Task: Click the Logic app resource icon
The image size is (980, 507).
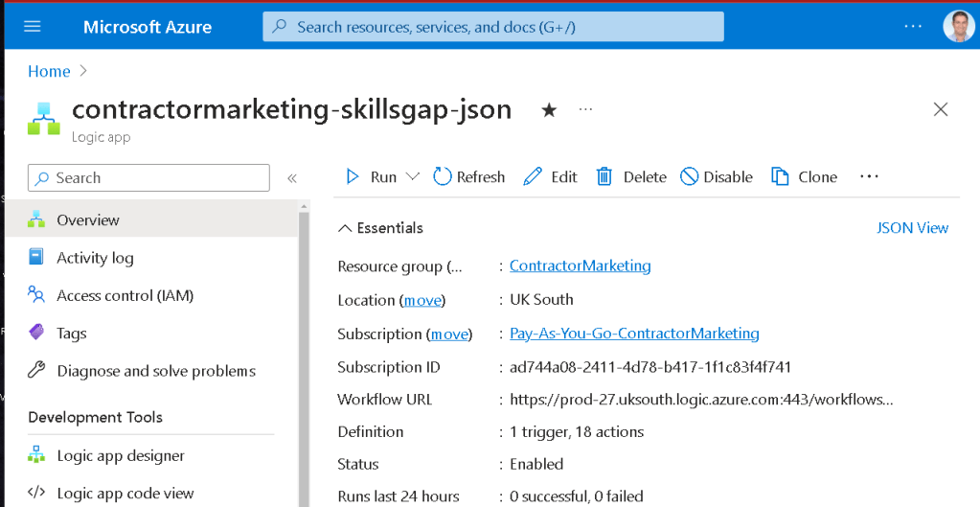Action: [44, 119]
